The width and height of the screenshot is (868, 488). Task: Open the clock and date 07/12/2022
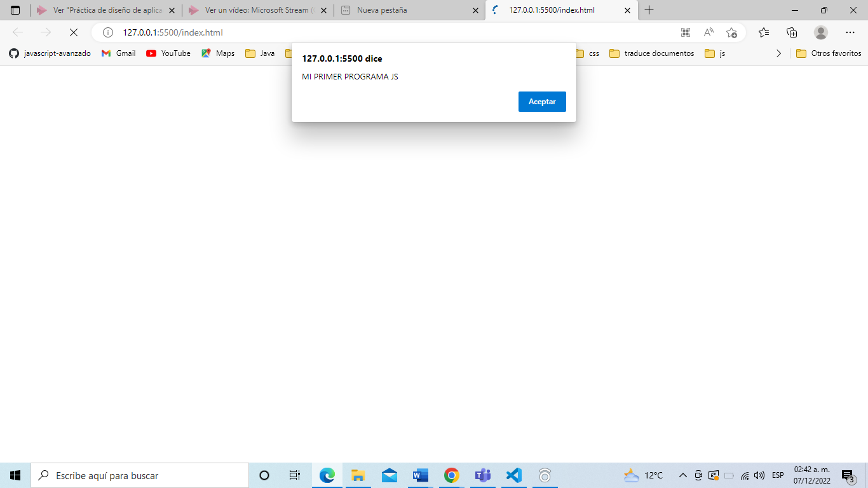(812, 475)
